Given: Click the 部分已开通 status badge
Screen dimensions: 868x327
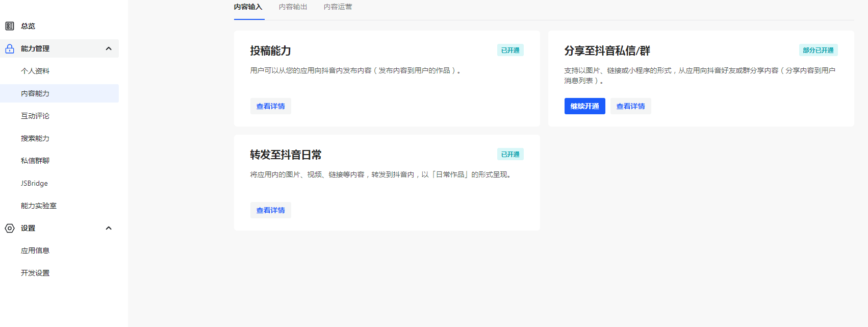Looking at the screenshot, I should coord(819,50).
